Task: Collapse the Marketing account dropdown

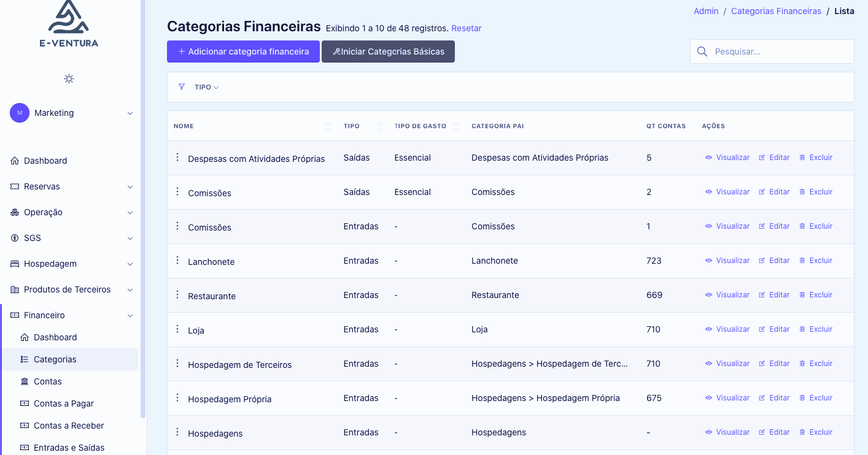Action: tap(130, 113)
